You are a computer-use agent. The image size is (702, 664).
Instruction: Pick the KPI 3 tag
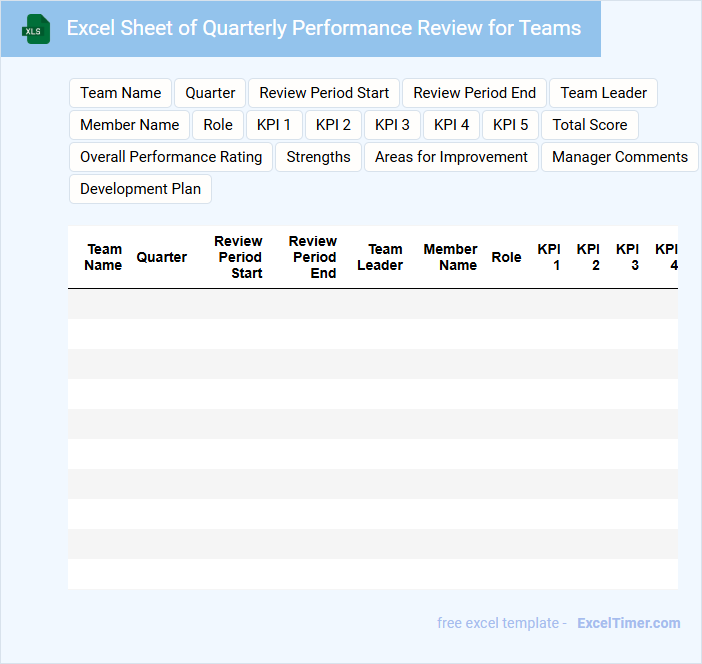pyautogui.click(x=392, y=125)
